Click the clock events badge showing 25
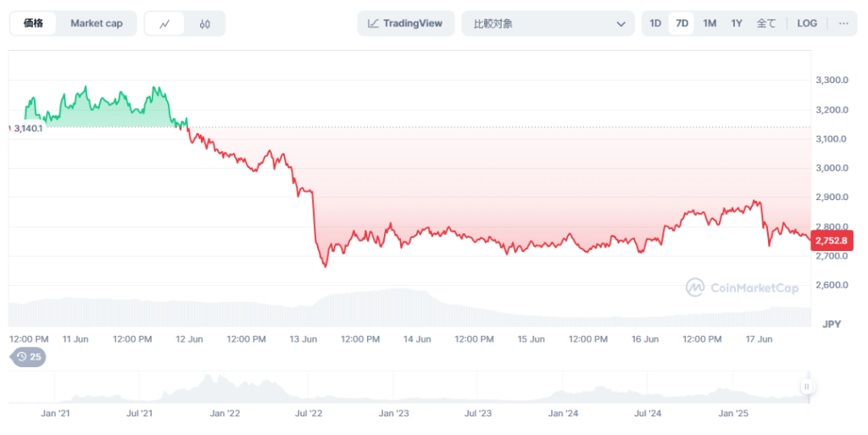Screen dimensions: 868x435 pos(28,357)
